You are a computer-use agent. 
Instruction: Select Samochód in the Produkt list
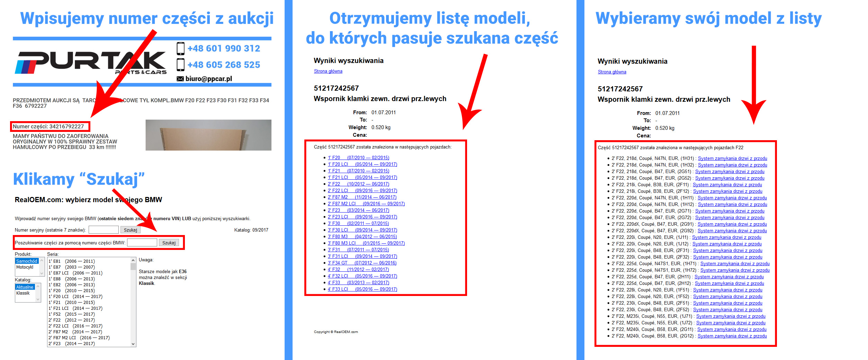click(27, 261)
